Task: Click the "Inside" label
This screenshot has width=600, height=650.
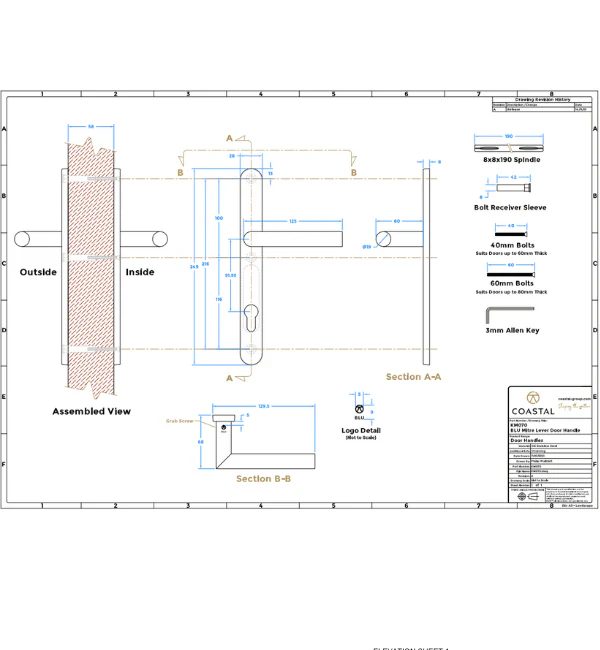Action: click(139, 272)
